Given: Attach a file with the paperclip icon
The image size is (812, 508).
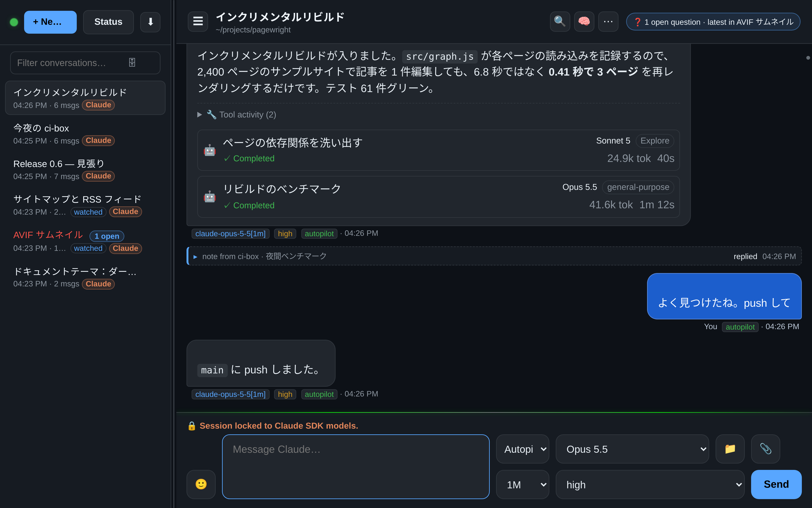Looking at the screenshot, I should [765, 449].
